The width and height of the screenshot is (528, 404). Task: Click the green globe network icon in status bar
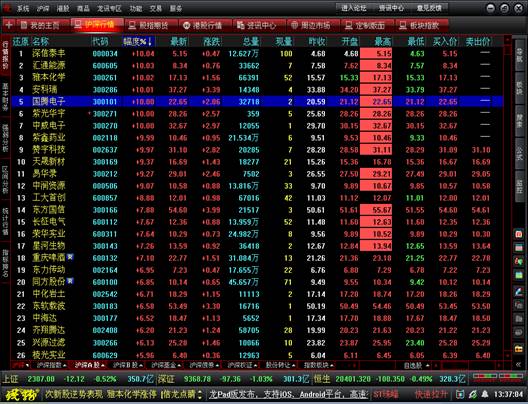(473, 394)
